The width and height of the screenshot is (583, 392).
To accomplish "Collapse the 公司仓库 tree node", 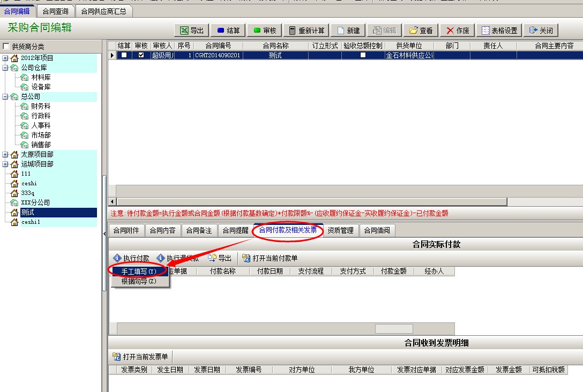I will click(5, 68).
